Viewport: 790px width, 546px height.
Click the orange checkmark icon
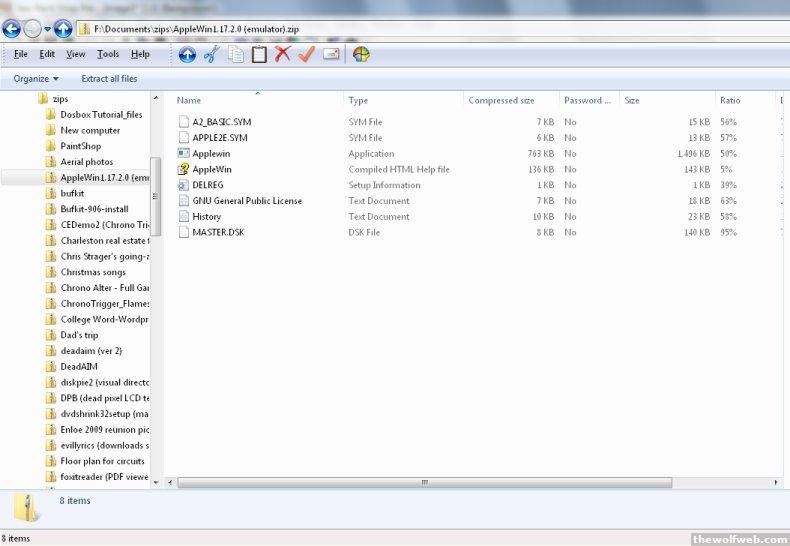[306, 54]
